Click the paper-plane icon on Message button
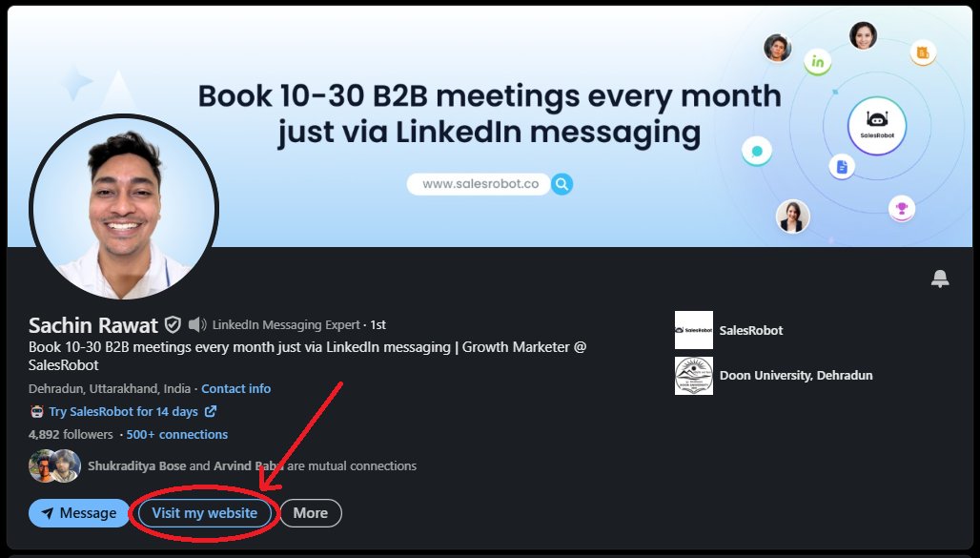The image size is (980, 558). pos(49,512)
